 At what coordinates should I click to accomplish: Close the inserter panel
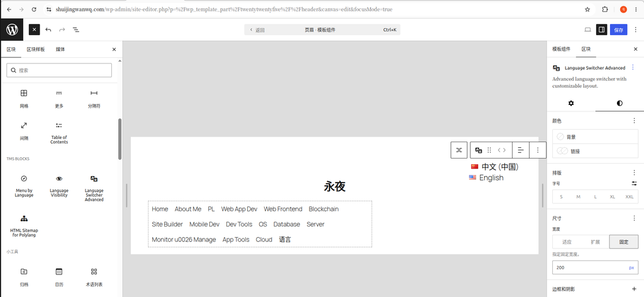114,49
